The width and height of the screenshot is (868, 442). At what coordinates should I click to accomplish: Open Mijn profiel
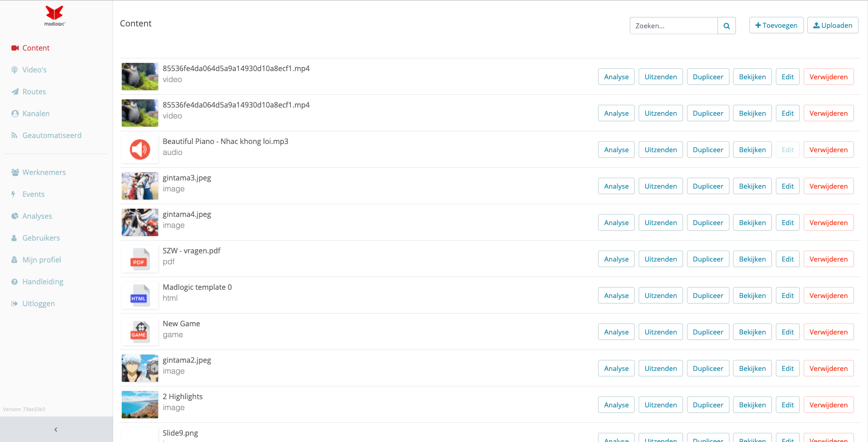(x=41, y=260)
